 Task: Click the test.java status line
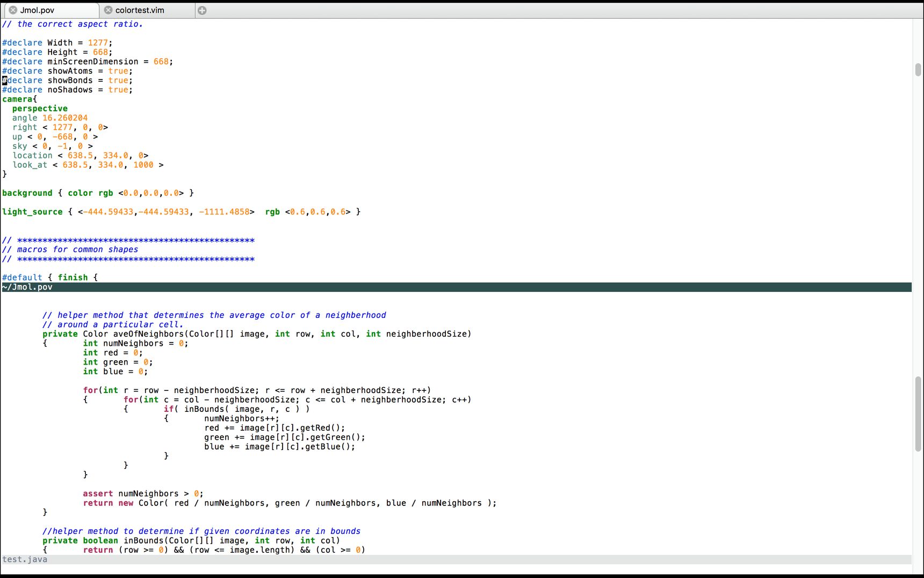click(456, 560)
